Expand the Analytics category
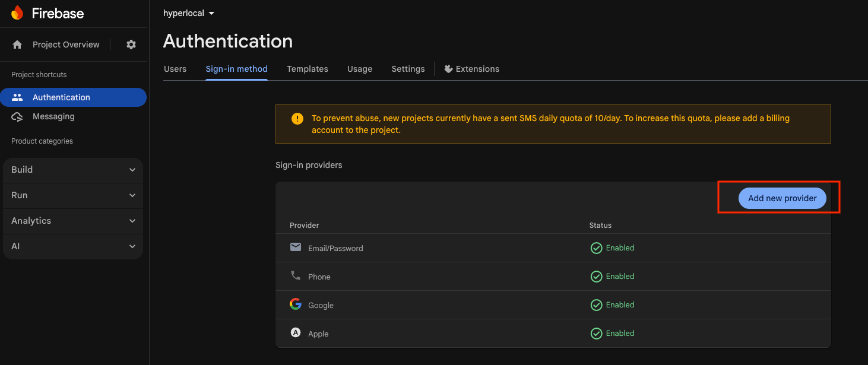This screenshot has height=365, width=868. (73, 221)
